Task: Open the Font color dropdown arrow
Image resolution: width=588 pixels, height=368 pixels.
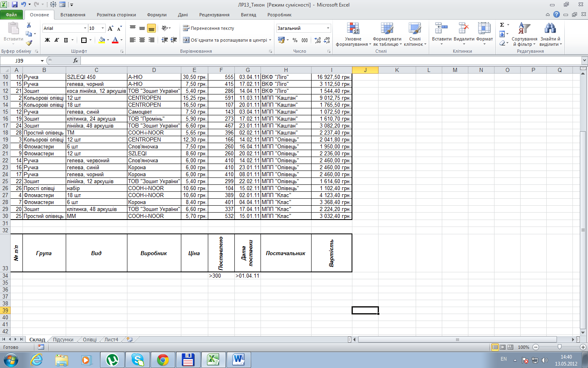Action: pyautogui.click(x=121, y=40)
